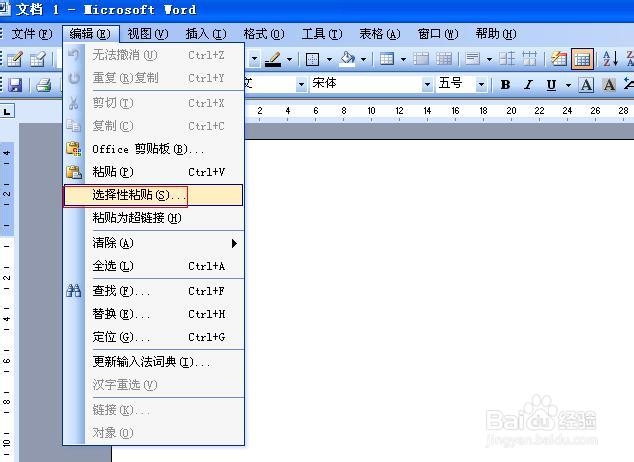This screenshot has width=634, height=462.
Task: Choose 选择性粘贴(S)... from Edit menu
Action: click(153, 195)
